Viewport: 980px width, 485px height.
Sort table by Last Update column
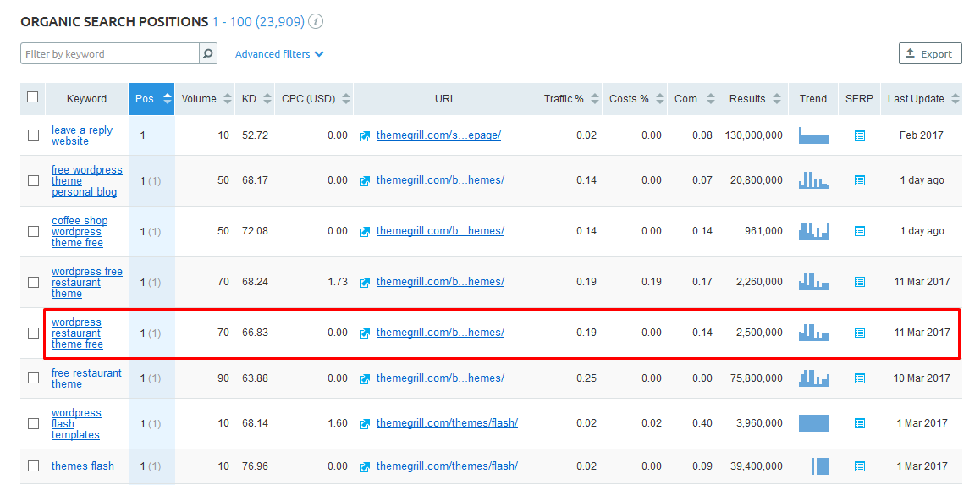(922, 99)
